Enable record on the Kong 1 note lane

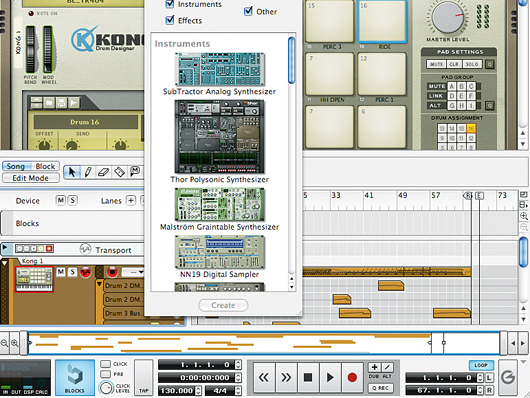pyautogui.click(x=112, y=272)
